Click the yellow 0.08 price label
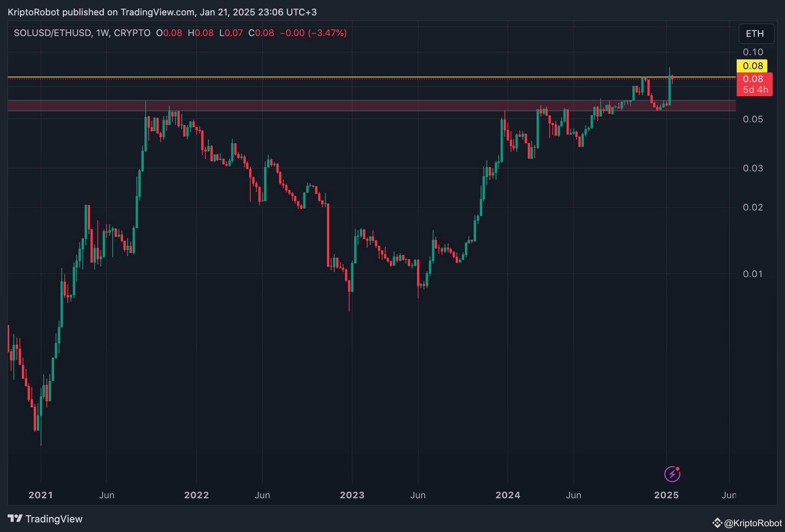Screen dimensions: 785x532 tap(752, 66)
